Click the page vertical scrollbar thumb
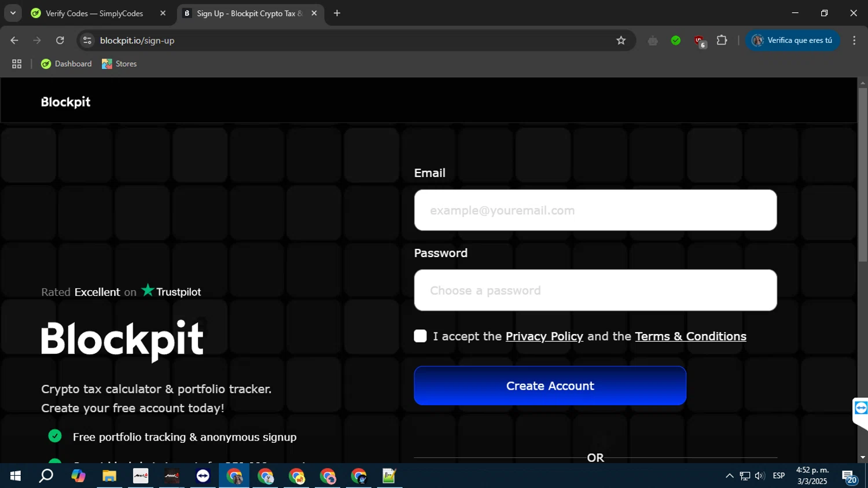Screen dimensions: 868x488 point(862,174)
